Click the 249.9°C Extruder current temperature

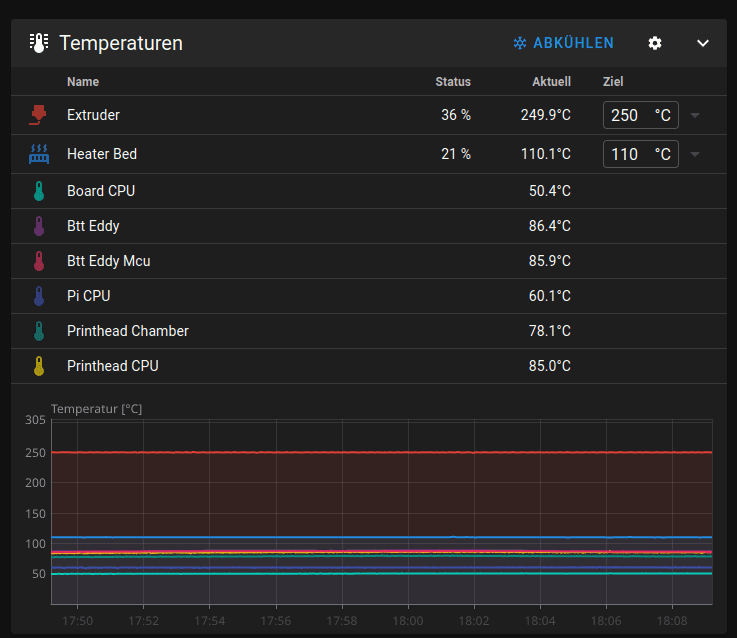[x=546, y=115]
